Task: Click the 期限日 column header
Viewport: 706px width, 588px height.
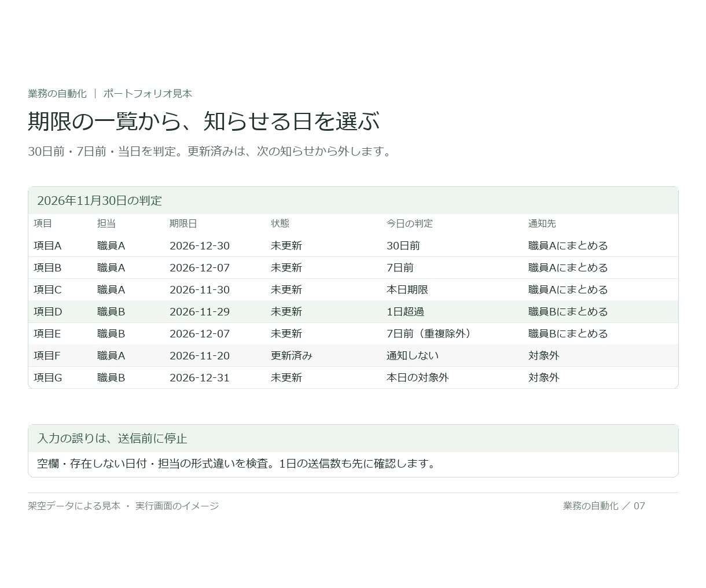Action: pos(183,223)
